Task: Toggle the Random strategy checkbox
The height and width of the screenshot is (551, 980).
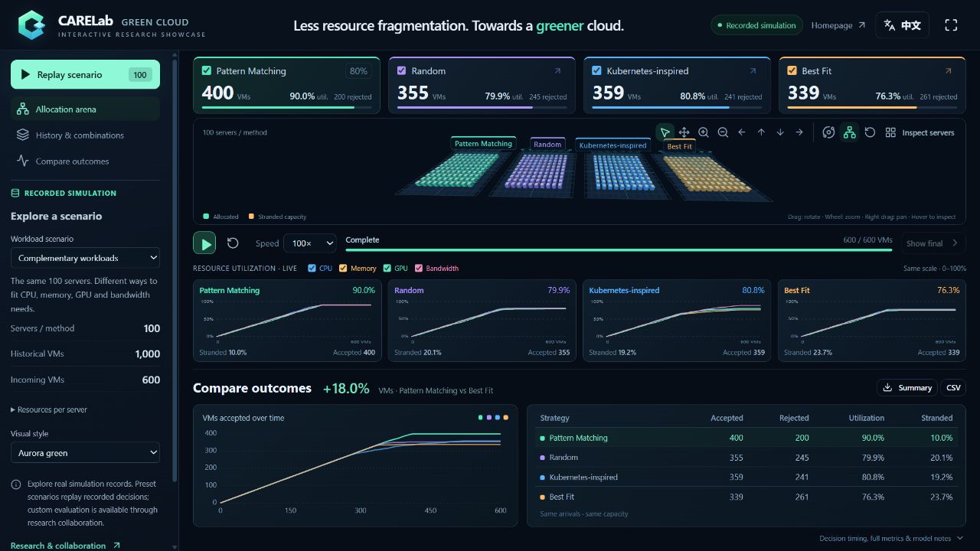Action: 402,70
